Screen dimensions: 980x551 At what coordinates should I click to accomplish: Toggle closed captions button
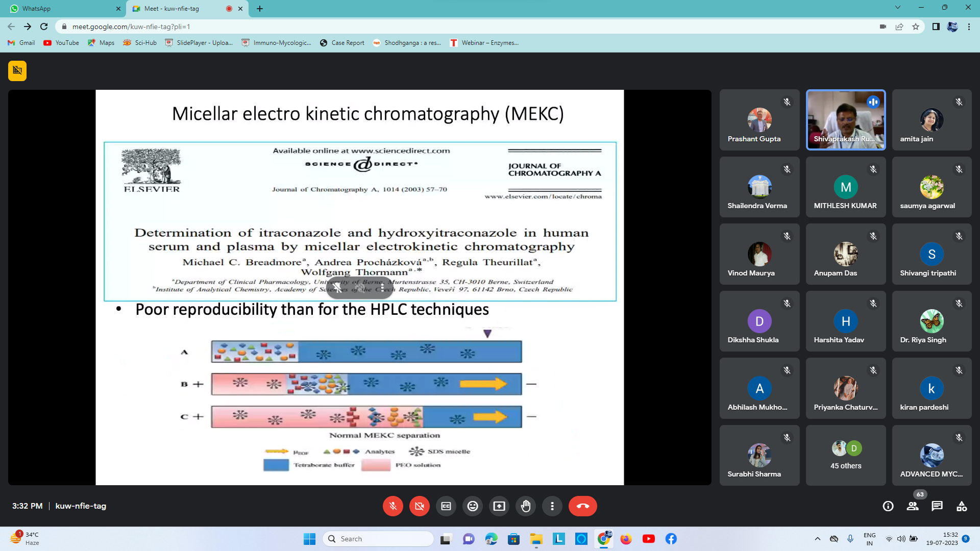tap(446, 506)
